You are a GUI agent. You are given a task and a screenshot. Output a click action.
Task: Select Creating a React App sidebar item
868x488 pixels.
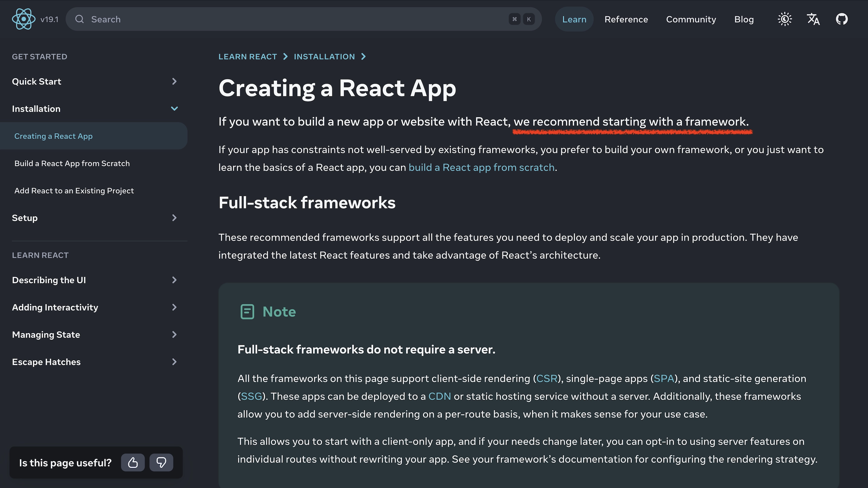(94, 136)
